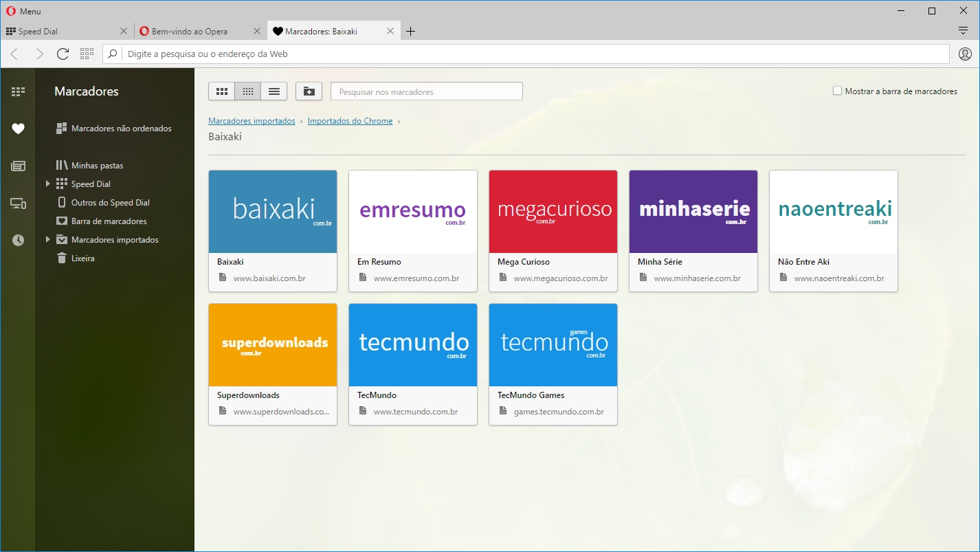Click the Pesquisar nos marcadores field
The width and height of the screenshot is (980, 552).
427,91
